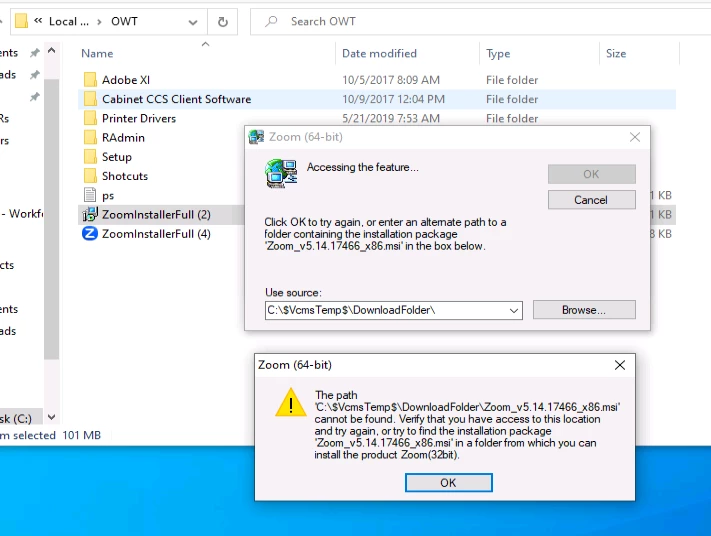Viewport: 711px width, 536px height.
Task: Click the Local ... breadcrumb segment
Action: click(x=68, y=21)
